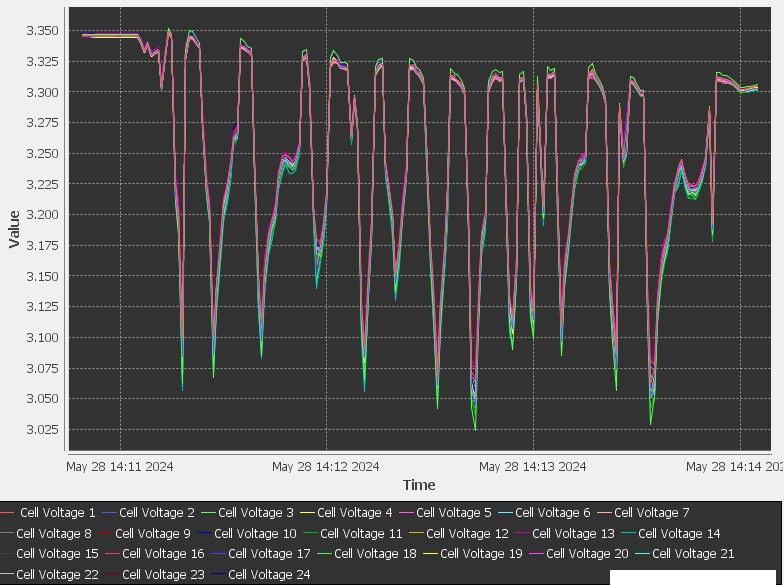Click Cell Voltage 10 in the legend

click(x=255, y=534)
